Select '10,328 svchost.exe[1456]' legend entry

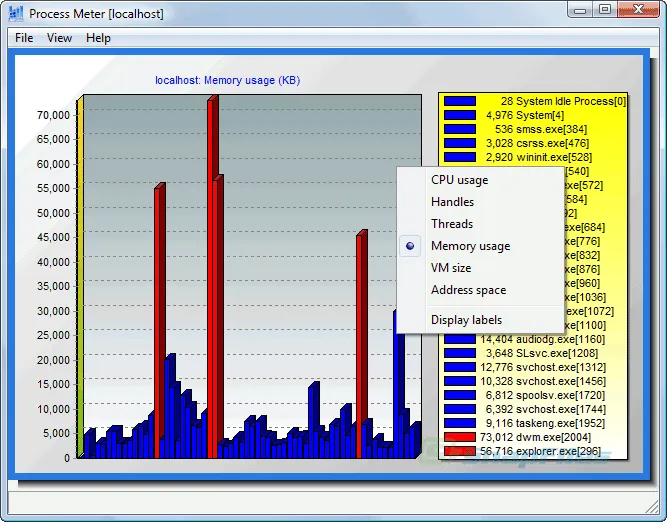[x=543, y=381]
